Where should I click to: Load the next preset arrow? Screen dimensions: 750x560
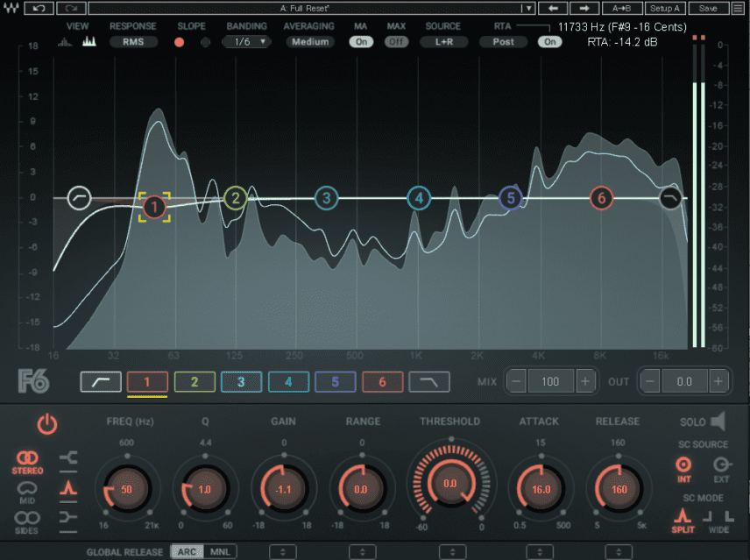coord(584,8)
